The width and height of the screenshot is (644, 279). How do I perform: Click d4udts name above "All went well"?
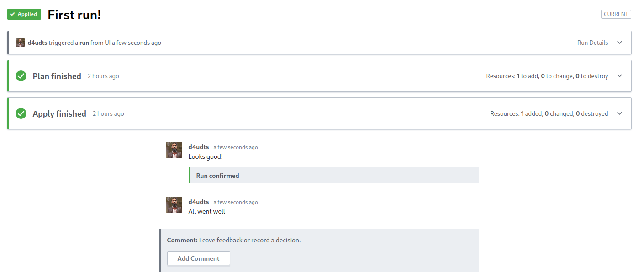[199, 202]
